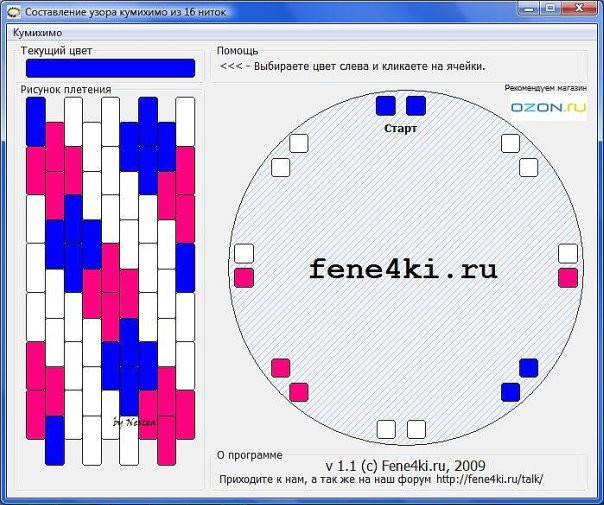Open the http://fene4ki.ru/talk/ forum link
Image resolution: width=604 pixels, height=505 pixels.
(x=490, y=479)
